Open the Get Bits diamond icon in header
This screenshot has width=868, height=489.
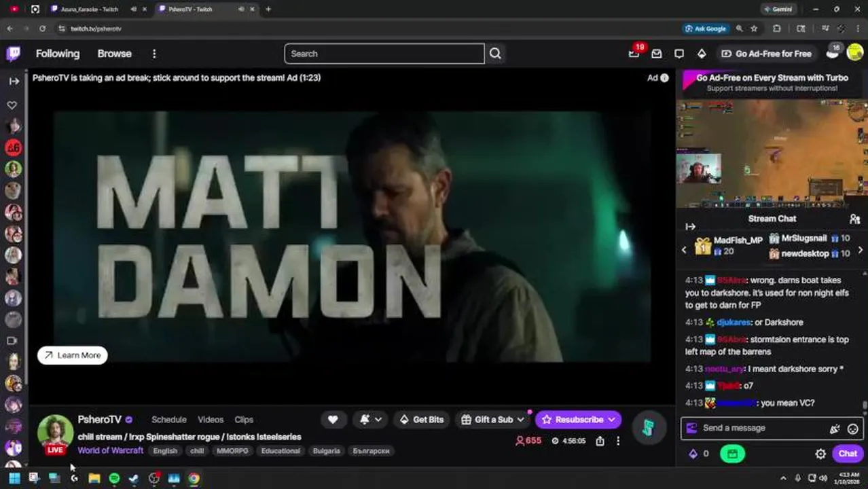pyautogui.click(x=702, y=54)
